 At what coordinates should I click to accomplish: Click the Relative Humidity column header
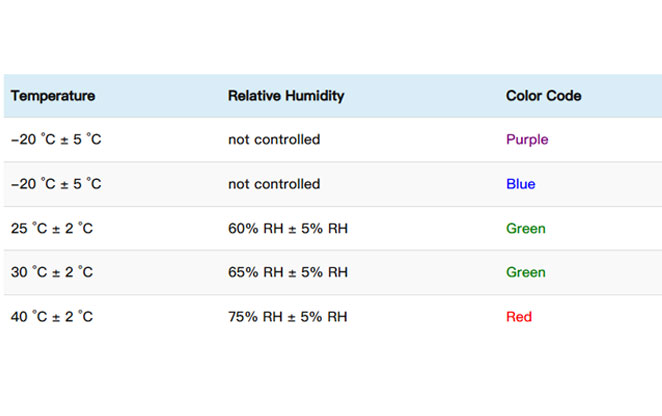(286, 96)
